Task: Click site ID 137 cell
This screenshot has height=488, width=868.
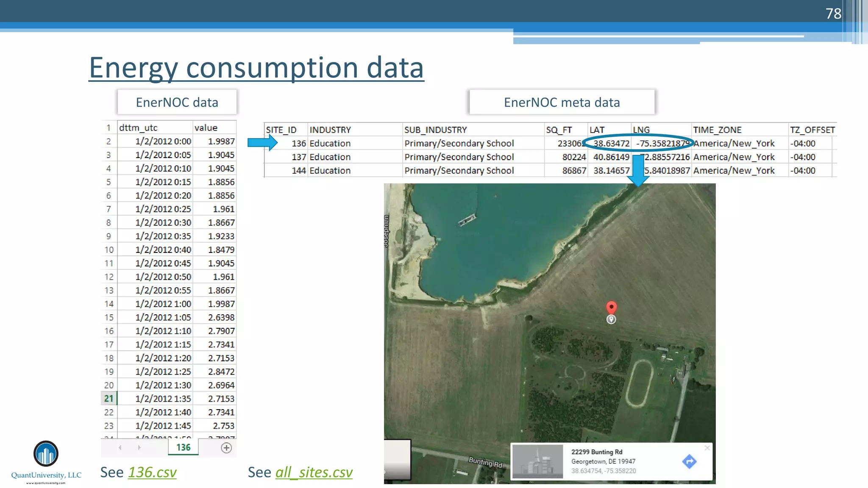Action: pyautogui.click(x=286, y=157)
